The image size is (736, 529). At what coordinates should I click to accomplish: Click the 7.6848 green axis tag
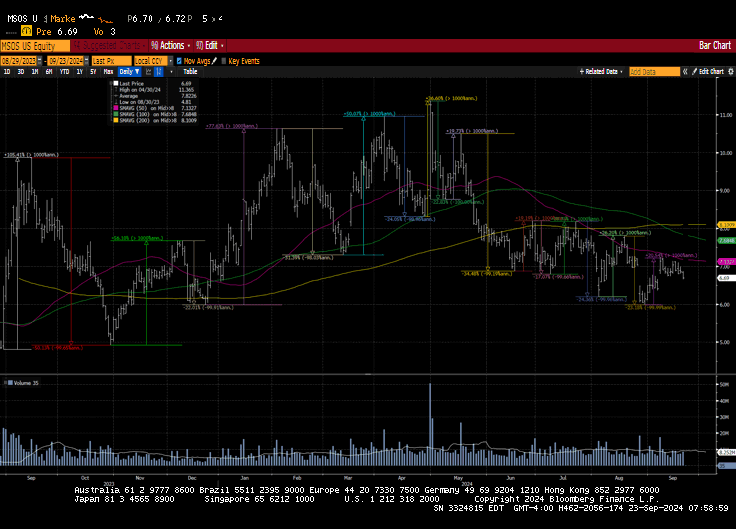727,241
